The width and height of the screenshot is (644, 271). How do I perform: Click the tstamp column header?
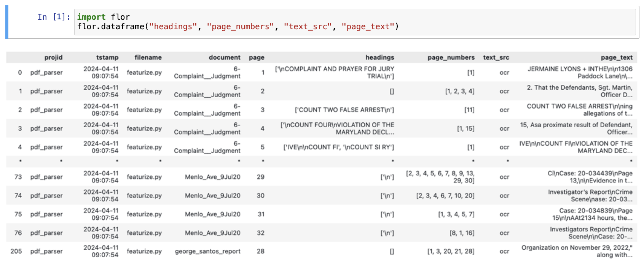coord(107,57)
